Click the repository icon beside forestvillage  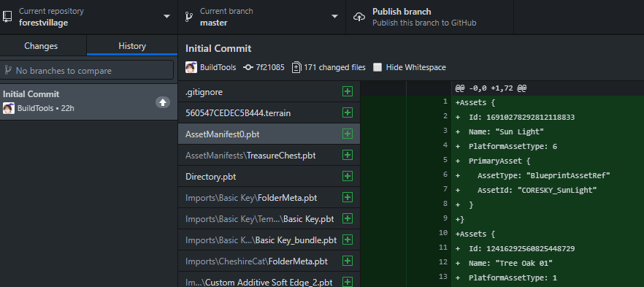(x=7, y=16)
